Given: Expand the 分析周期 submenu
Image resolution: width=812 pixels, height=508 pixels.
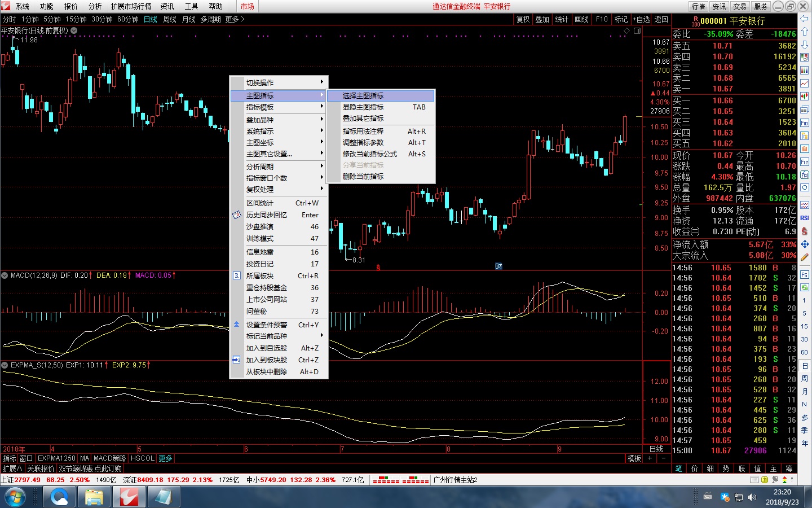Looking at the screenshot, I should [x=279, y=167].
